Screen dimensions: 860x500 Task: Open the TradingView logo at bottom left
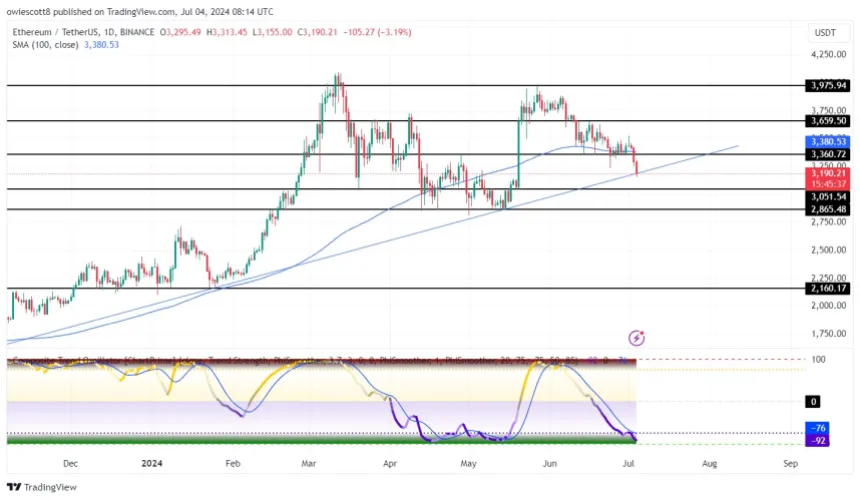[x=42, y=487]
